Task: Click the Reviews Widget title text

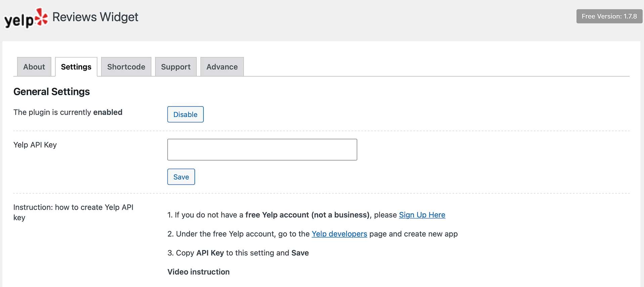Action: pyautogui.click(x=95, y=17)
